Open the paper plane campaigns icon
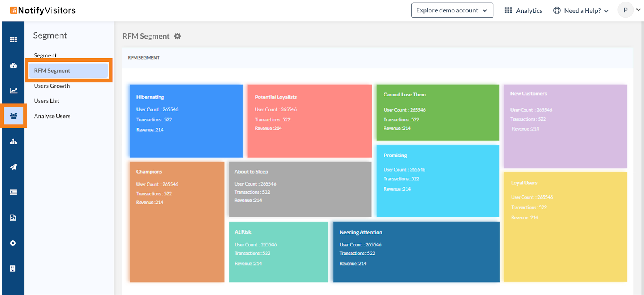644x295 pixels. pos(13,167)
